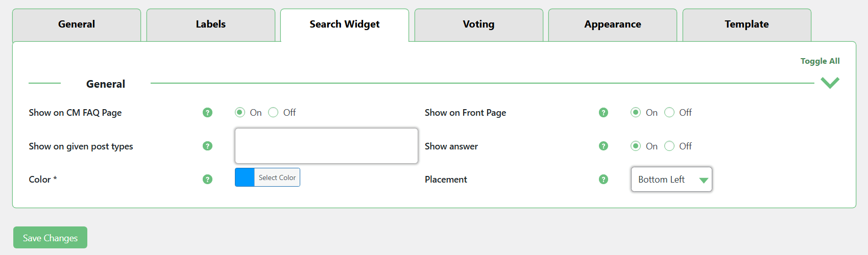Collapse the General section with the chevron
868x255 pixels.
[830, 83]
